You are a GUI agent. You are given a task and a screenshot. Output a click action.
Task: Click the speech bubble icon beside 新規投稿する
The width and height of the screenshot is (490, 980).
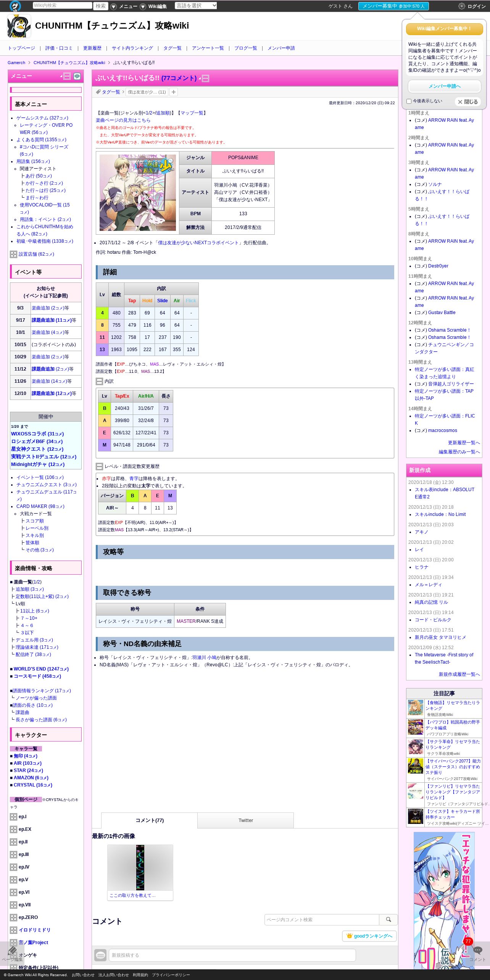(x=100, y=955)
